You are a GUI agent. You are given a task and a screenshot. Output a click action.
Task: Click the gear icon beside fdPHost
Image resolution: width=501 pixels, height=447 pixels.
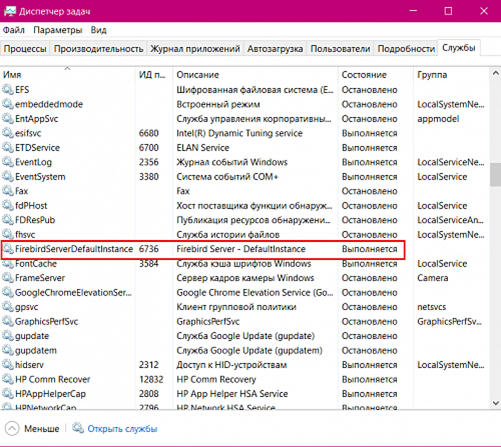[7, 205]
